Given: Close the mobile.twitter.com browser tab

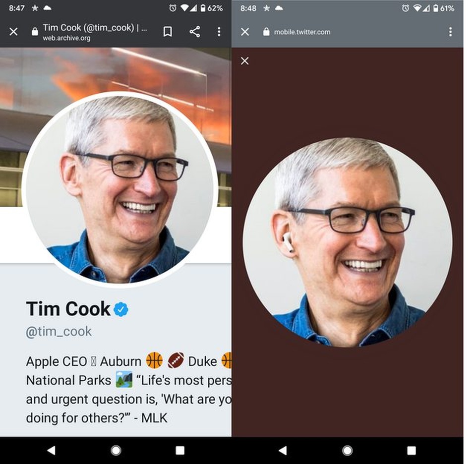Looking at the screenshot, I should 245,32.
